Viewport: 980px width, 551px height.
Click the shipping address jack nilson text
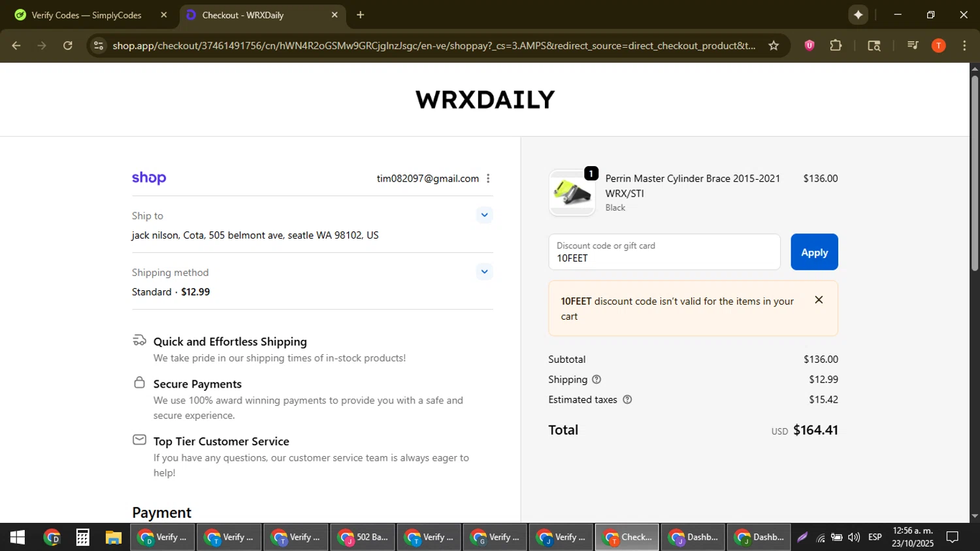pos(255,235)
